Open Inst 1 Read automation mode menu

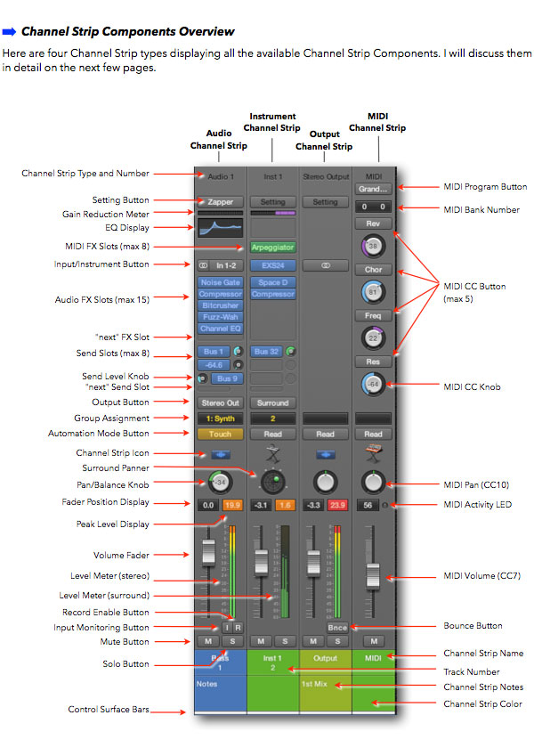click(x=272, y=434)
